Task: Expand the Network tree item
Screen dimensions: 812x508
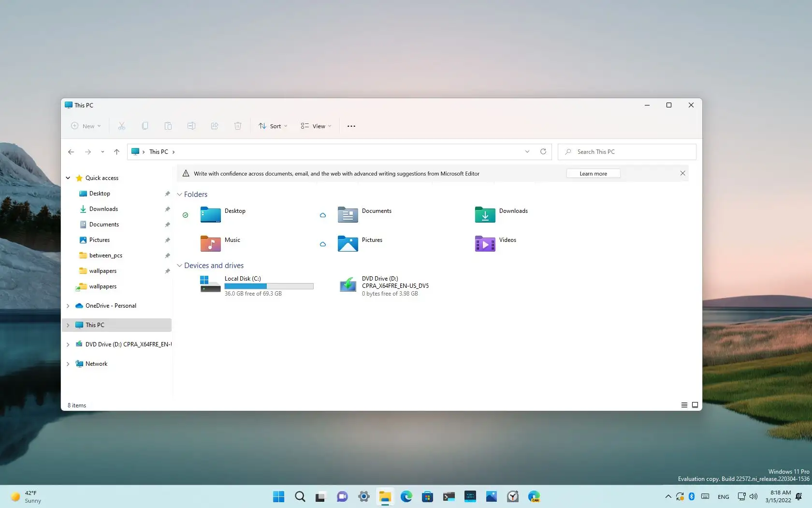Action: 68,364
